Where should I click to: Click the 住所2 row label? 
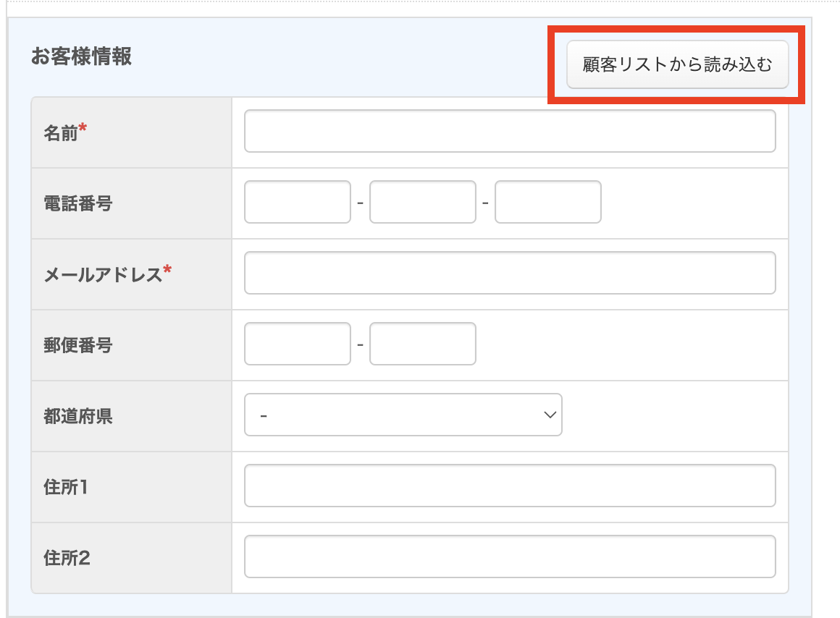(67, 558)
